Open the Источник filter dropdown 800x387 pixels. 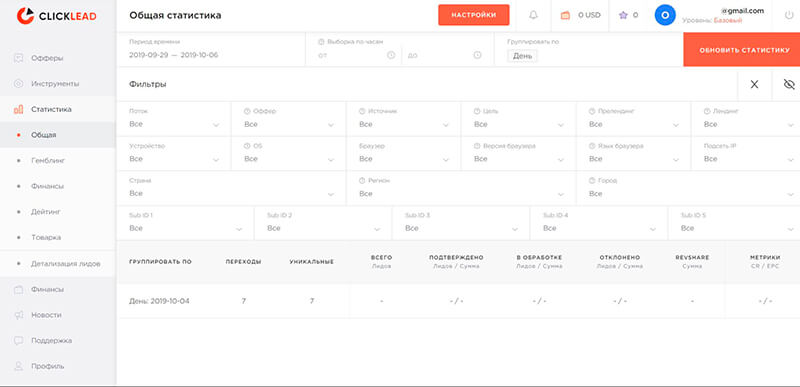[404, 119]
